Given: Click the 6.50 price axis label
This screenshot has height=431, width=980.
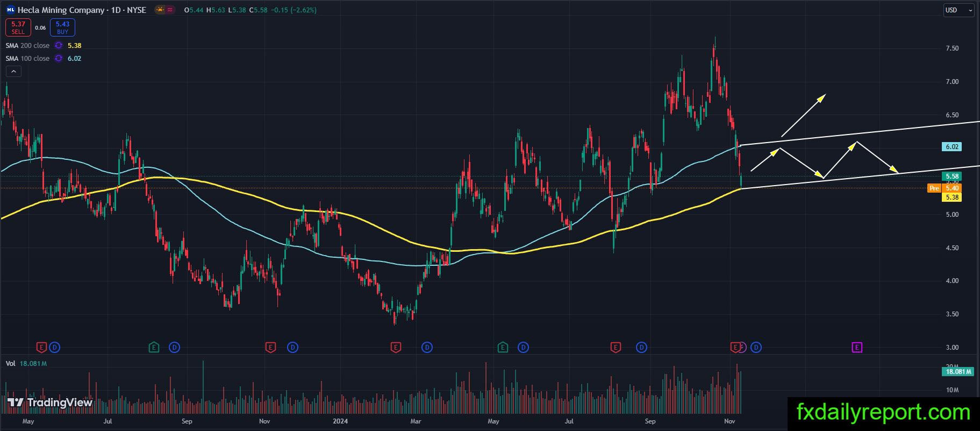Looking at the screenshot, I should [x=952, y=115].
